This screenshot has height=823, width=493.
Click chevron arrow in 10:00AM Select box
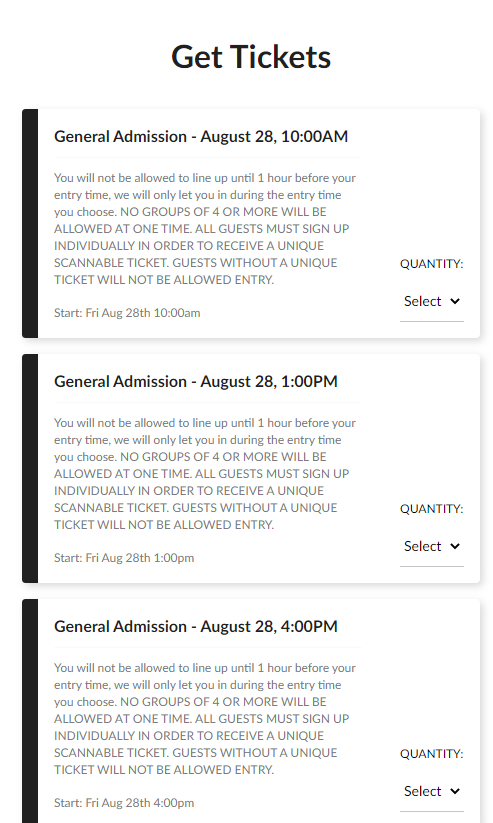point(455,301)
